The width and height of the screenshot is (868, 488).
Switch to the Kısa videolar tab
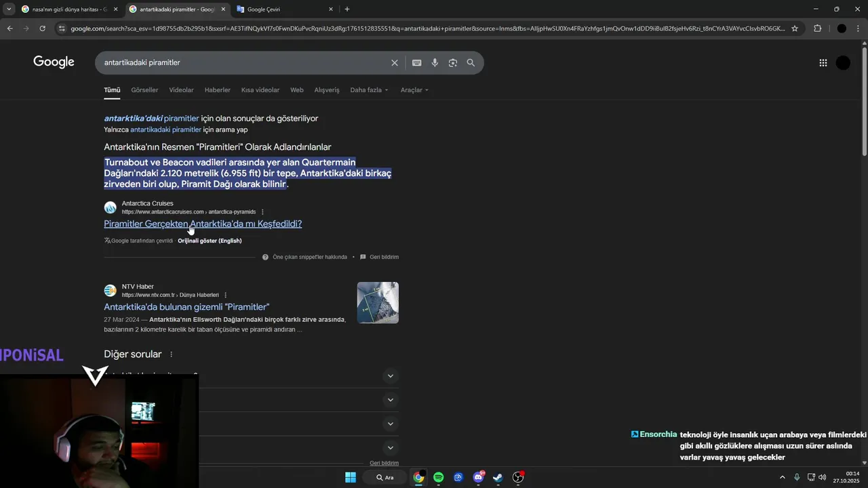[x=260, y=90]
